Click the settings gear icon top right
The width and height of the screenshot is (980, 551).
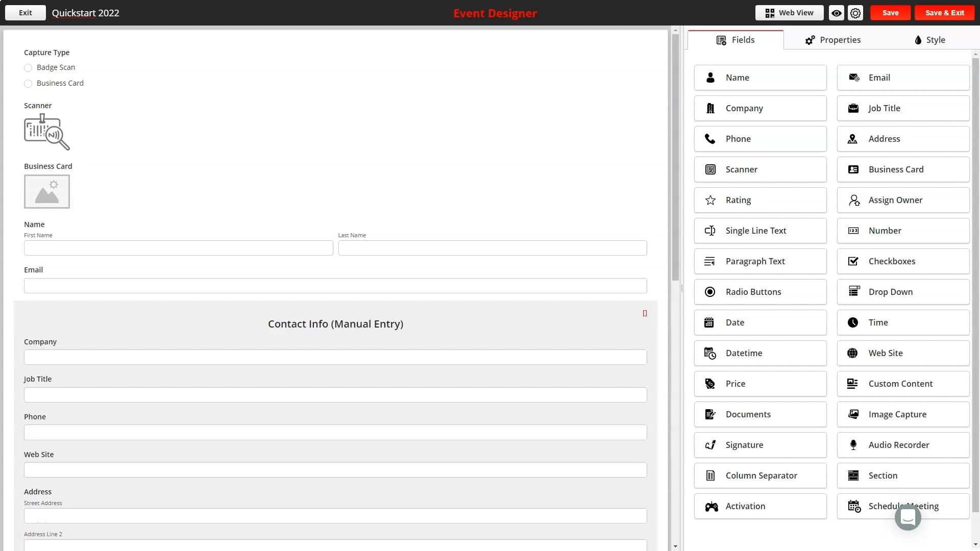click(x=855, y=12)
